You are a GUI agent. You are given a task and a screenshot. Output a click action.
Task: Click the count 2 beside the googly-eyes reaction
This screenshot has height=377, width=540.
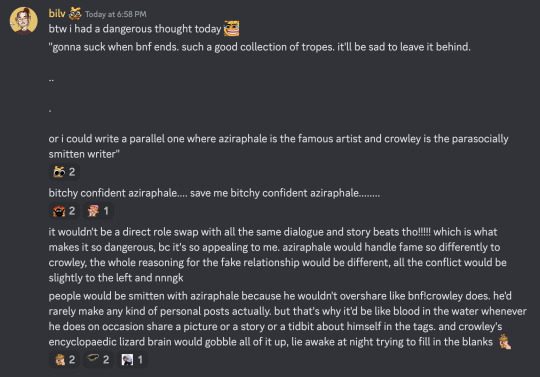[x=72, y=172]
